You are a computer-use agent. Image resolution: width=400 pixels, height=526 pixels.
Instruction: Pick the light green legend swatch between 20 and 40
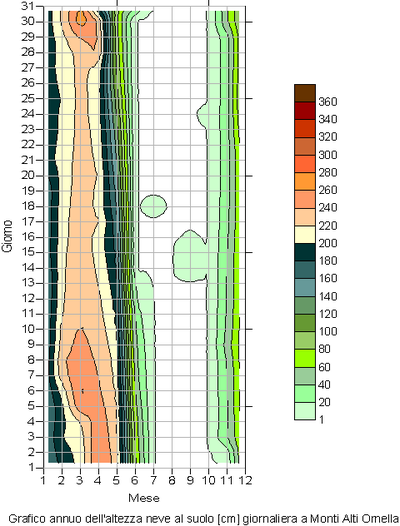(305, 394)
